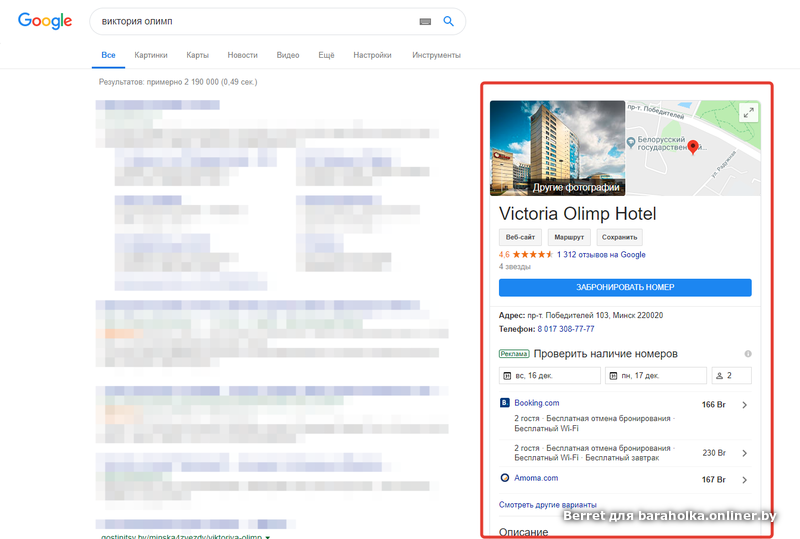The width and height of the screenshot is (800, 539).
Task: Click the 4,6 rating number
Action: [504, 254]
